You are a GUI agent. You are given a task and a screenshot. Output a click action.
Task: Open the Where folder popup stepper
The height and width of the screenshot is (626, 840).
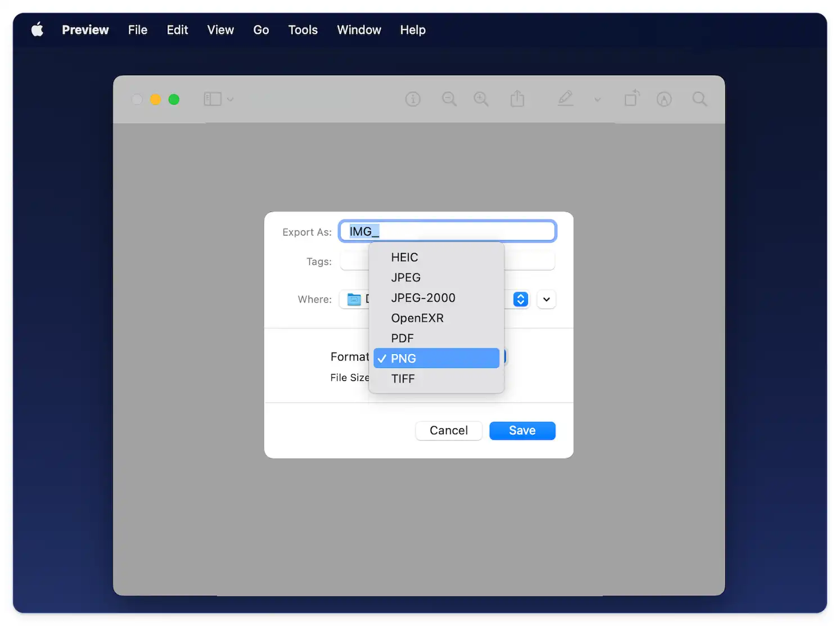tap(521, 299)
